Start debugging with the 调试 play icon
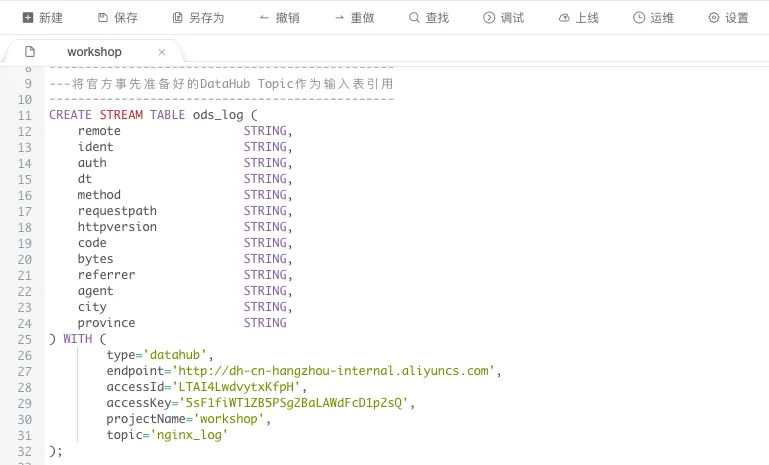 point(489,18)
